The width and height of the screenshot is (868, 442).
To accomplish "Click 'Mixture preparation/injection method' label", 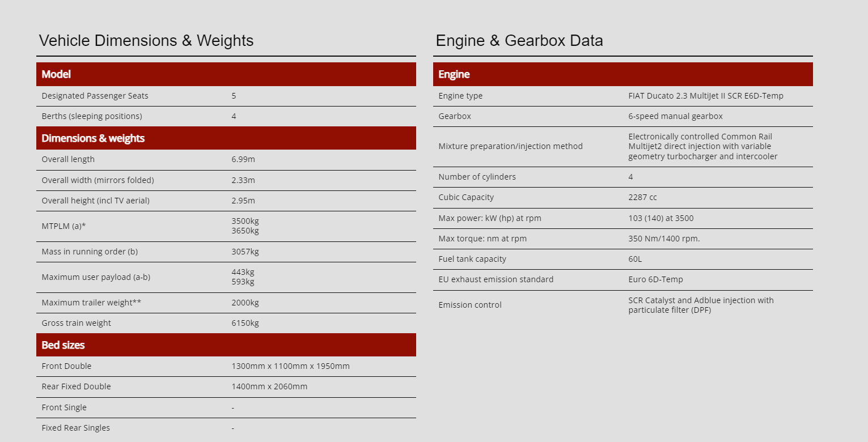I will click(510, 146).
